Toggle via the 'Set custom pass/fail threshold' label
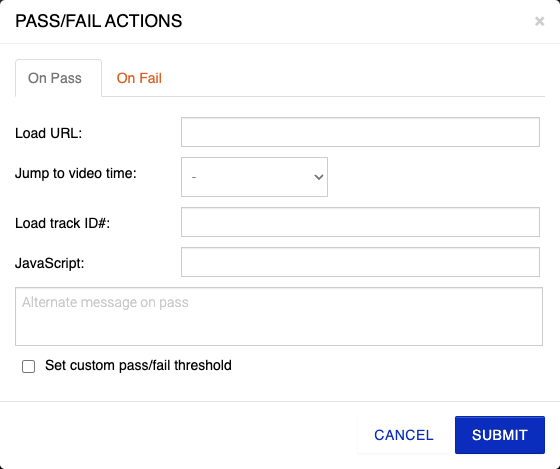This screenshot has height=469, width=560. point(138,365)
